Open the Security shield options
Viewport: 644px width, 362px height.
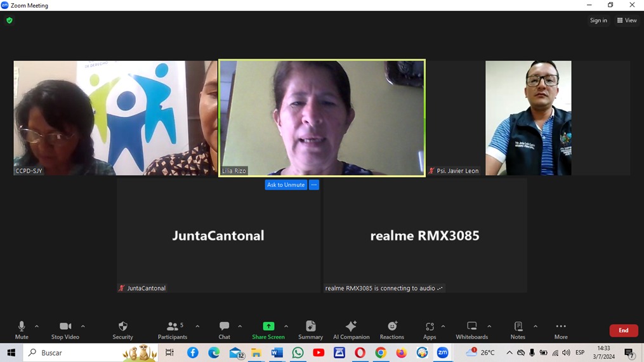(x=122, y=330)
